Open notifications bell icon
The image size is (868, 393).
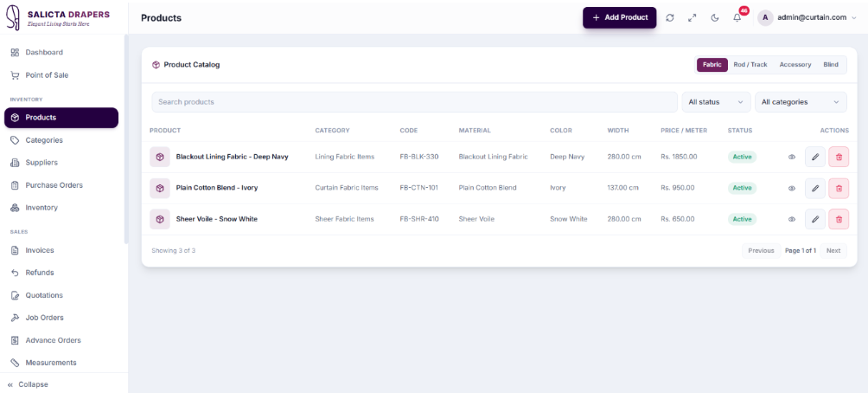pyautogui.click(x=737, y=17)
